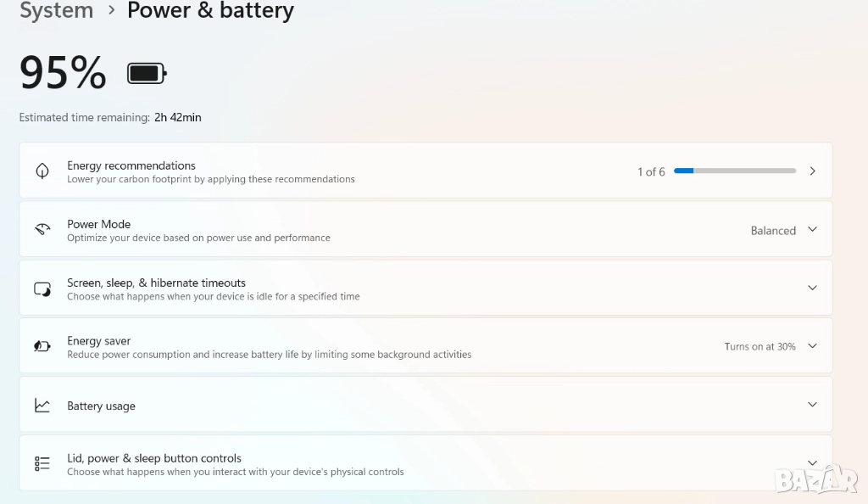Expand the Battery usage section chevron

(x=812, y=405)
